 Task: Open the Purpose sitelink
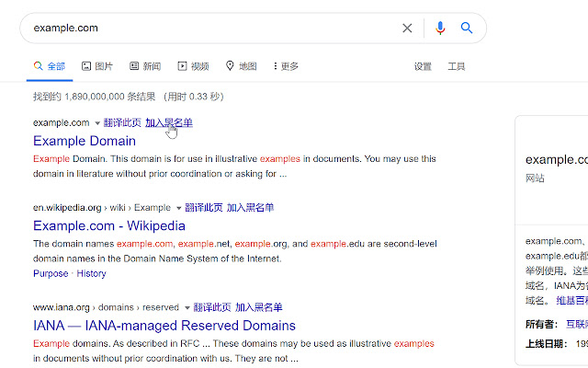tap(51, 273)
